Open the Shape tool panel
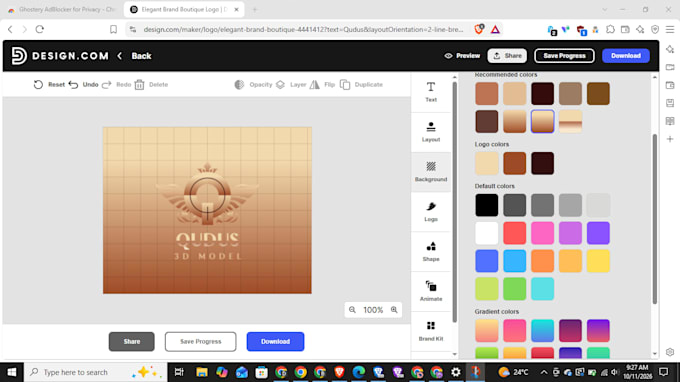The height and width of the screenshot is (382, 680). coord(431,251)
